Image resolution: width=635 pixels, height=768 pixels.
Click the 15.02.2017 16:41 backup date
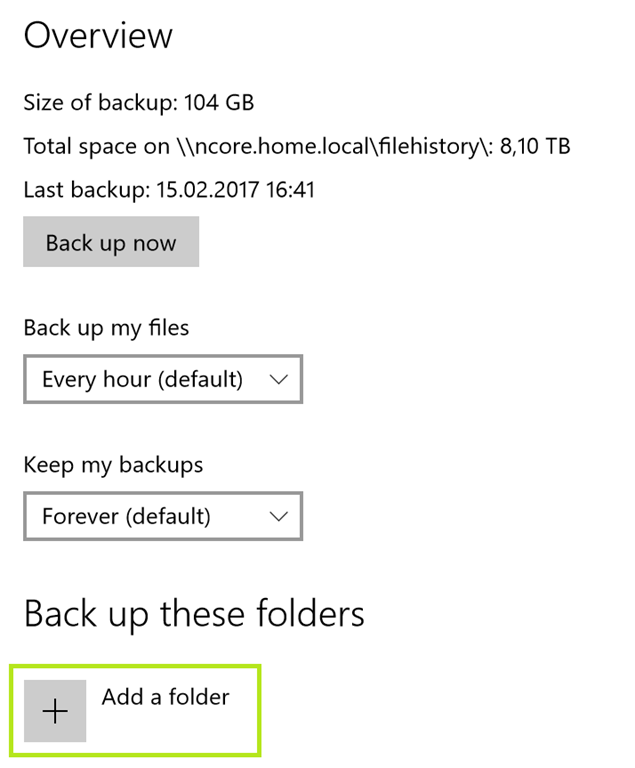[236, 189]
